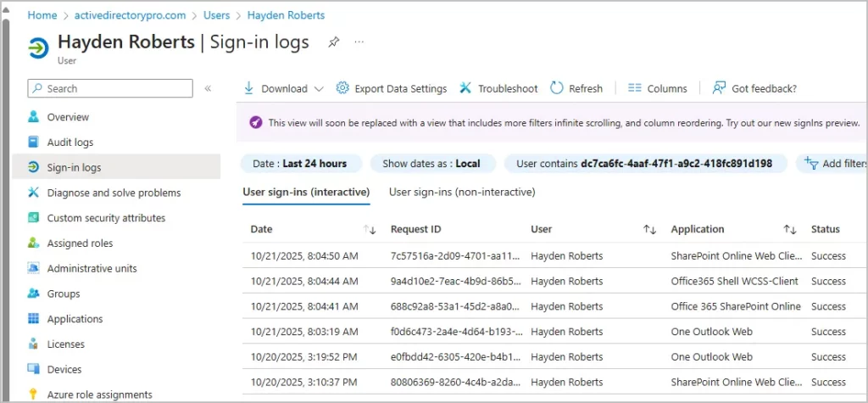Switch to User sign-ins (interactive) tab
This screenshot has width=868, height=403.
306,193
